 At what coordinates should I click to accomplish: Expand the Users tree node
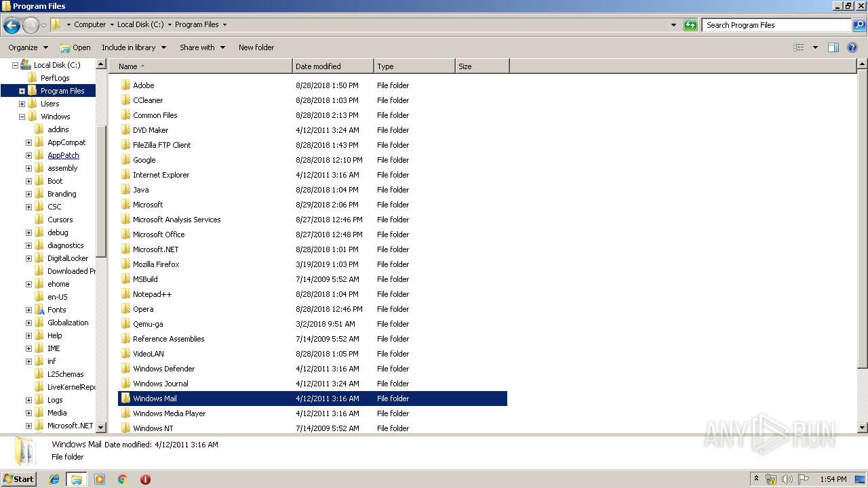click(x=22, y=104)
